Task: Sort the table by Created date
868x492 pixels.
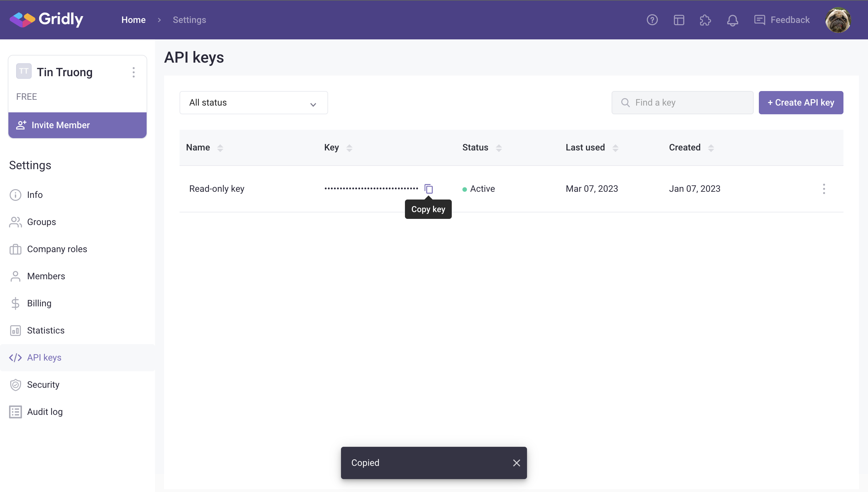Action: pos(711,148)
